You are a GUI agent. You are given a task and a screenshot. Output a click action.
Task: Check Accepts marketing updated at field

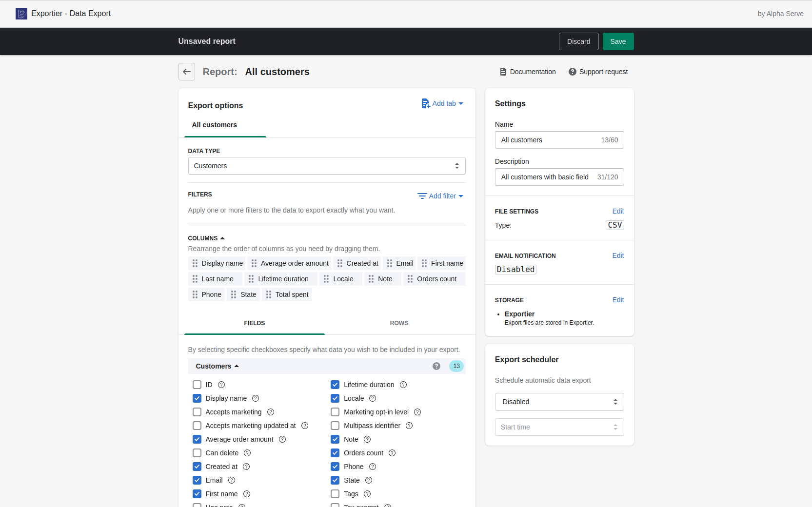[197, 426]
